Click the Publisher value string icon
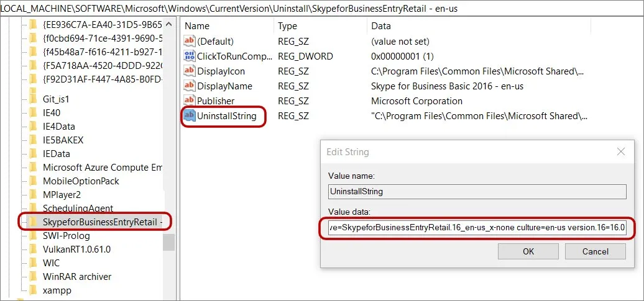The height and width of the screenshot is (301, 644). point(190,101)
